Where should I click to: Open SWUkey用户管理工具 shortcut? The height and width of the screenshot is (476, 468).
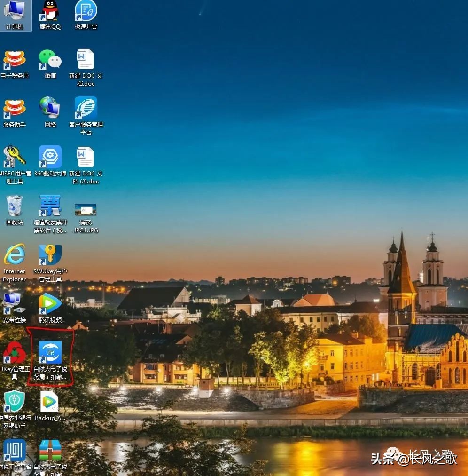pyautogui.click(x=50, y=255)
